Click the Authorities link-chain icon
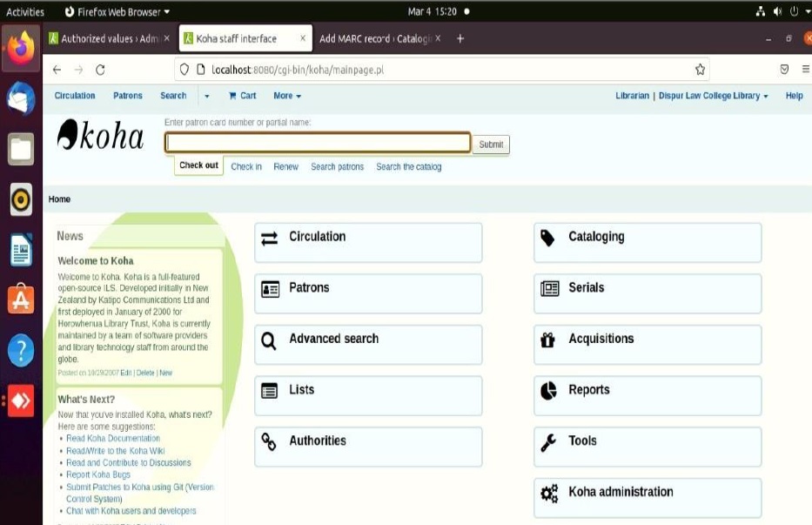The width and height of the screenshot is (812, 525). tap(270, 441)
